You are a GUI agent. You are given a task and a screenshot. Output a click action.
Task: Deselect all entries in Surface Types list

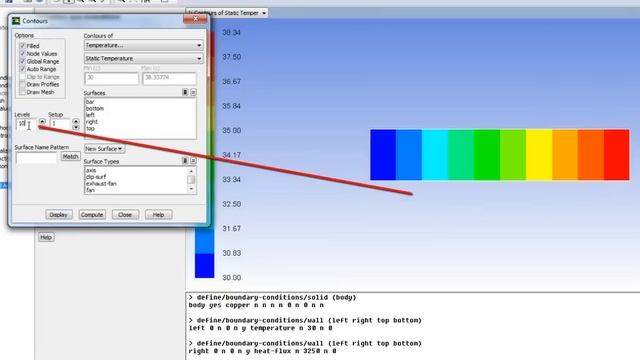(x=193, y=161)
